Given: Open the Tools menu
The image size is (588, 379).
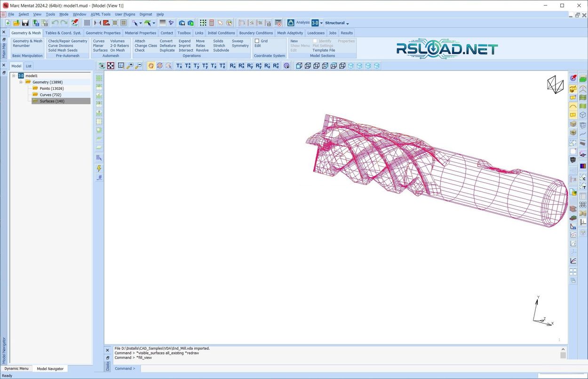Looking at the screenshot, I should (50, 14).
